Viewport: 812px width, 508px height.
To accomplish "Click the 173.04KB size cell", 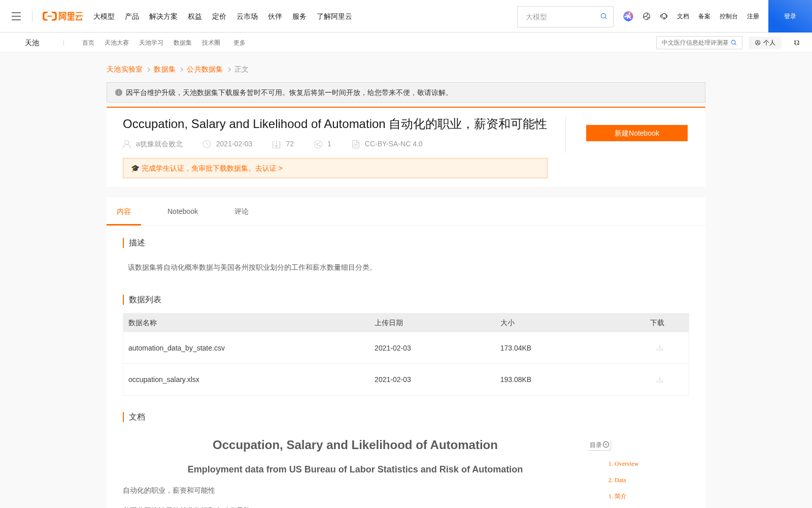I will pos(516,348).
